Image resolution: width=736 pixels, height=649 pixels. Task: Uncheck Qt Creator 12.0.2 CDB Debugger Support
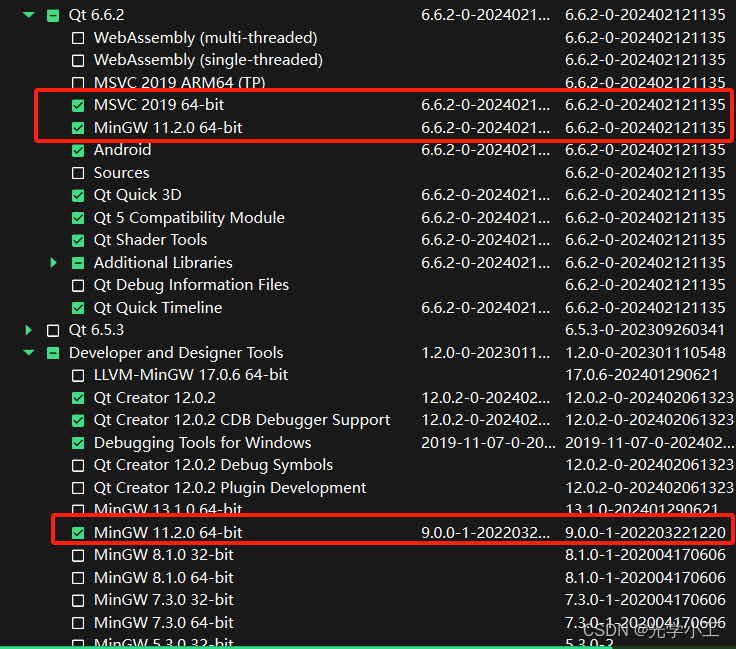[x=78, y=420]
